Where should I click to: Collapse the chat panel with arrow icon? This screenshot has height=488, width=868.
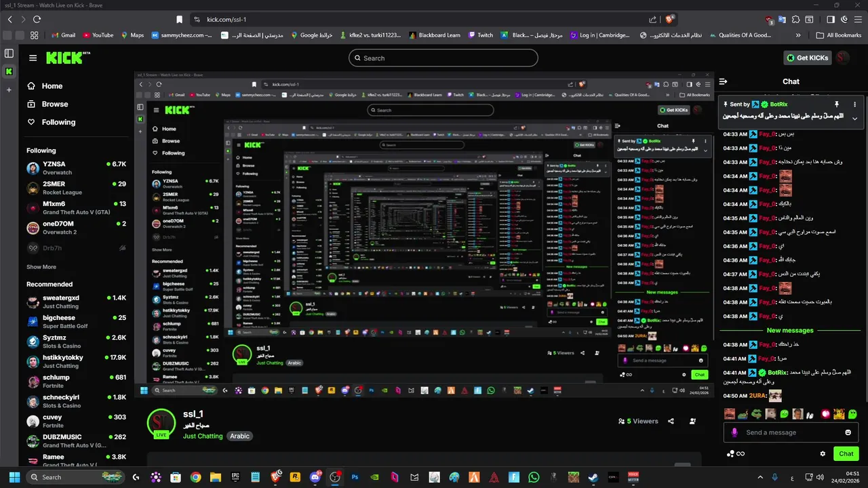(x=723, y=81)
